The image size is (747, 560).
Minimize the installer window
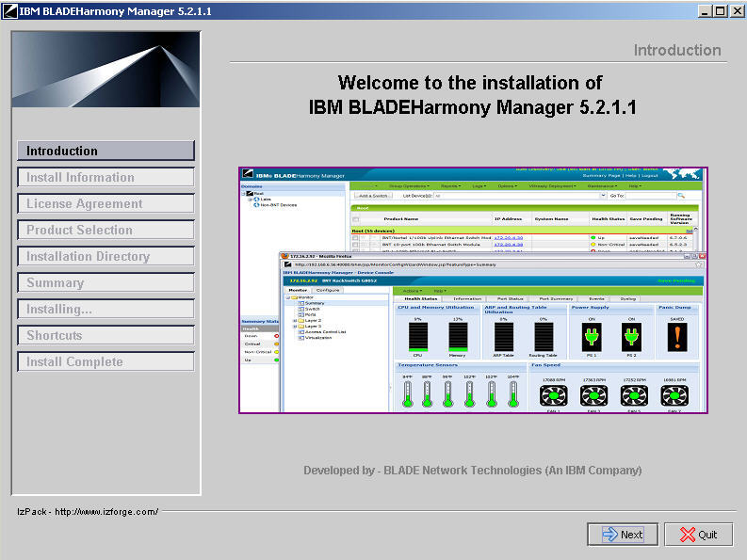705,11
